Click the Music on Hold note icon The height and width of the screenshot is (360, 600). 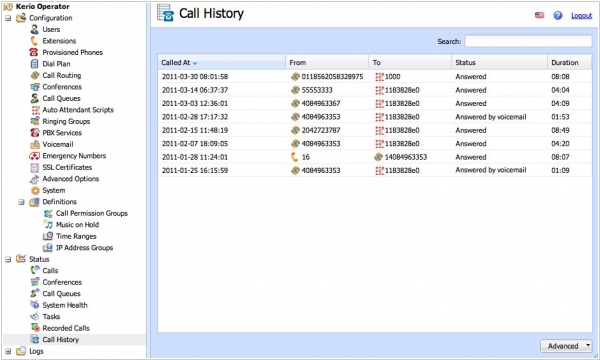point(48,225)
